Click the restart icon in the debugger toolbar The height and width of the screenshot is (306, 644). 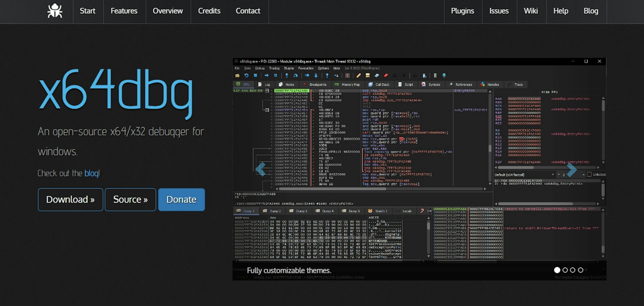point(246,75)
